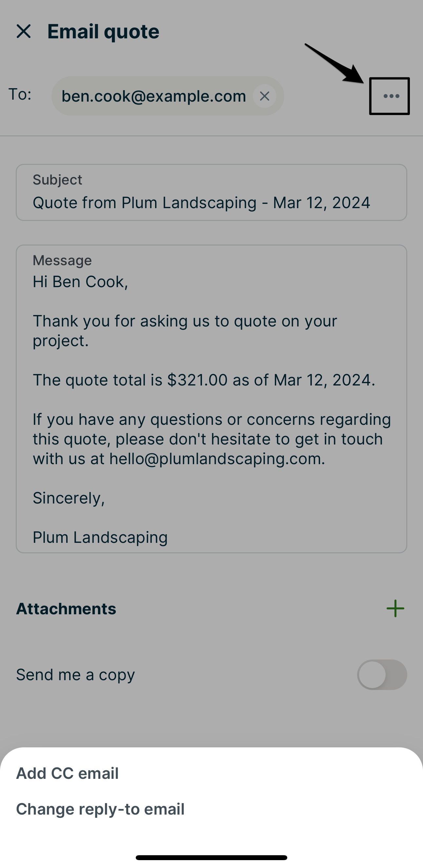The height and width of the screenshot is (868, 423).
Task: Click the Email quote title
Action: pyautogui.click(x=103, y=32)
